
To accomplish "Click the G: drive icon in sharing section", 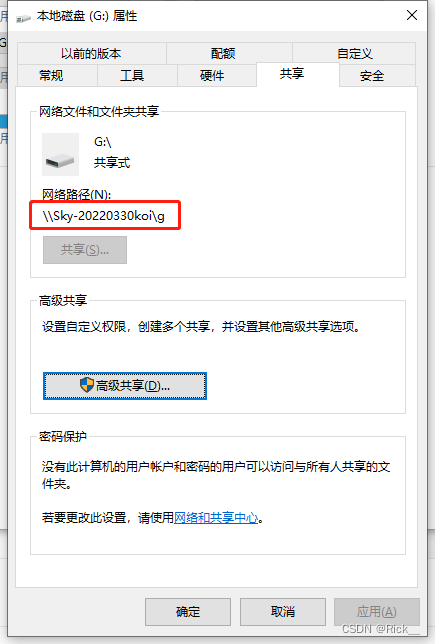I will tap(60, 154).
